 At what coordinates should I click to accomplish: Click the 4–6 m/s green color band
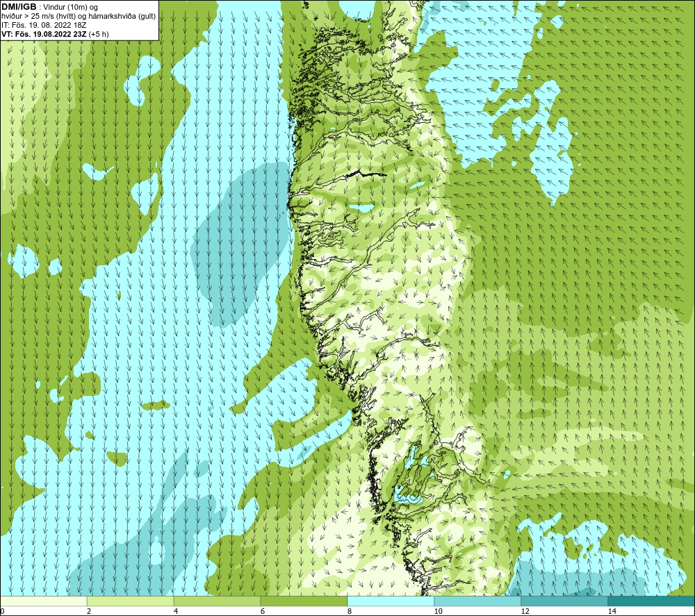217,601
